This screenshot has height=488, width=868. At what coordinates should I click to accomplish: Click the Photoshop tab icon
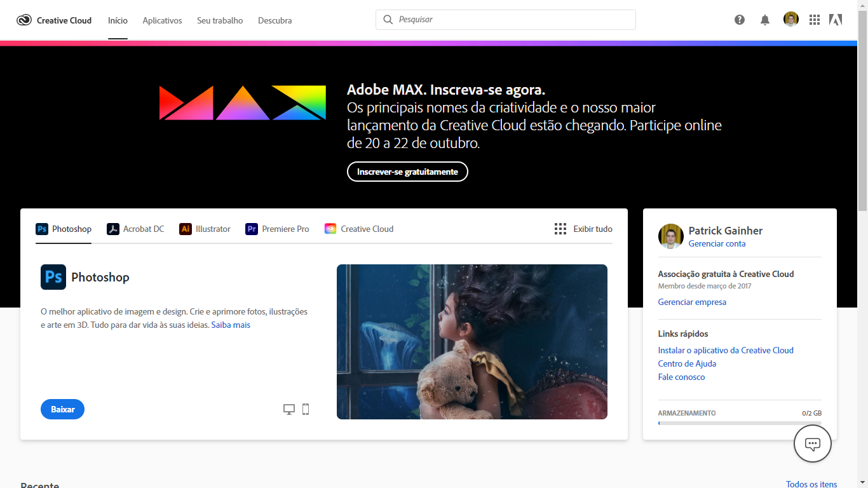42,229
